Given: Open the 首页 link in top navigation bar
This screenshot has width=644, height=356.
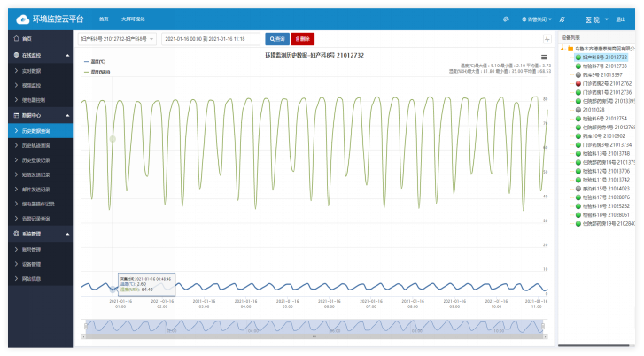Looking at the screenshot, I should coord(104,19).
